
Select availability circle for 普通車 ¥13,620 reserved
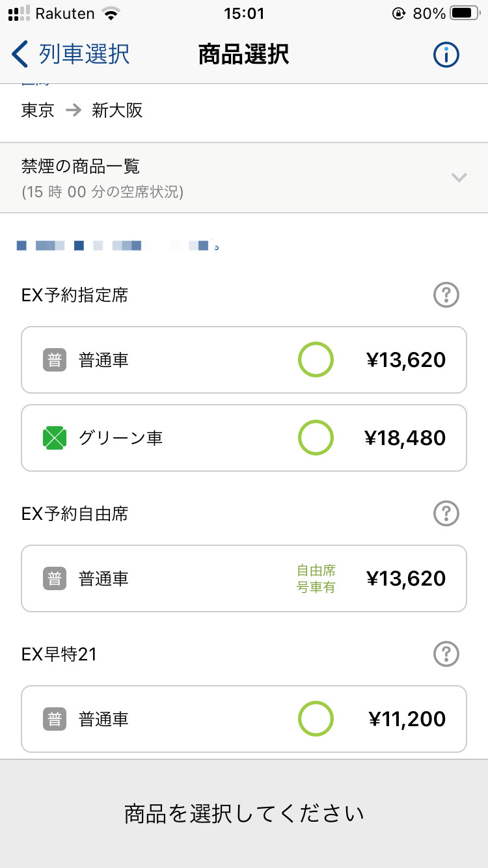coord(316,360)
